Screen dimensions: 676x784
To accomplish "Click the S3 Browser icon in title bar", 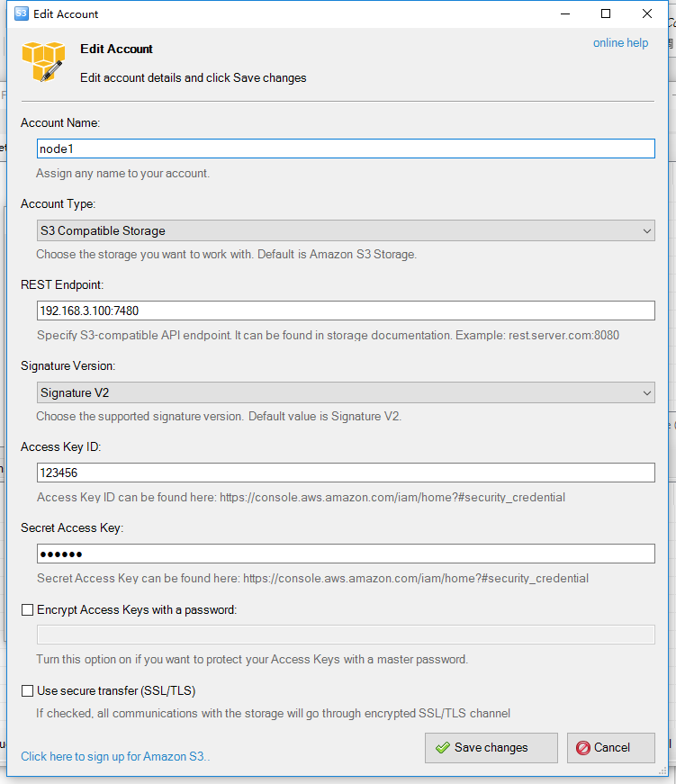I will (x=22, y=14).
